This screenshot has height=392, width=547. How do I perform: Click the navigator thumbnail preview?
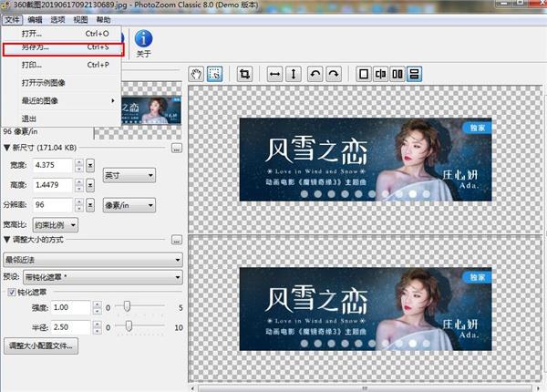tap(151, 110)
